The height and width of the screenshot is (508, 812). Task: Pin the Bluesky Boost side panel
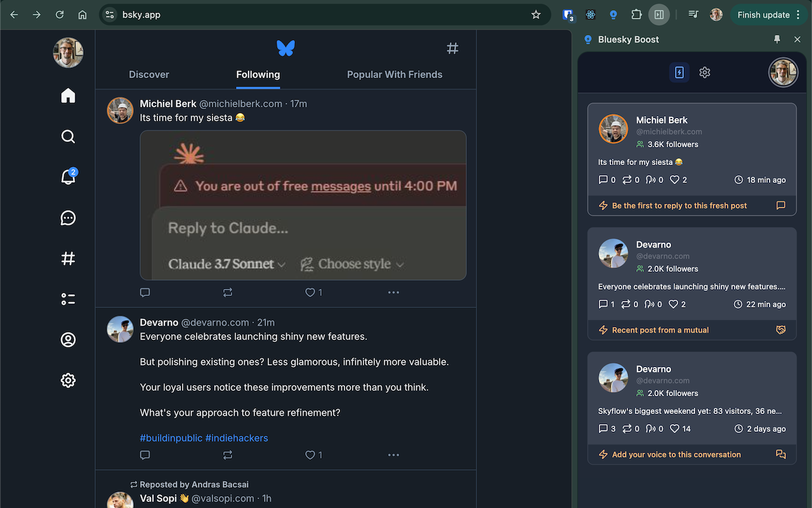click(x=777, y=39)
